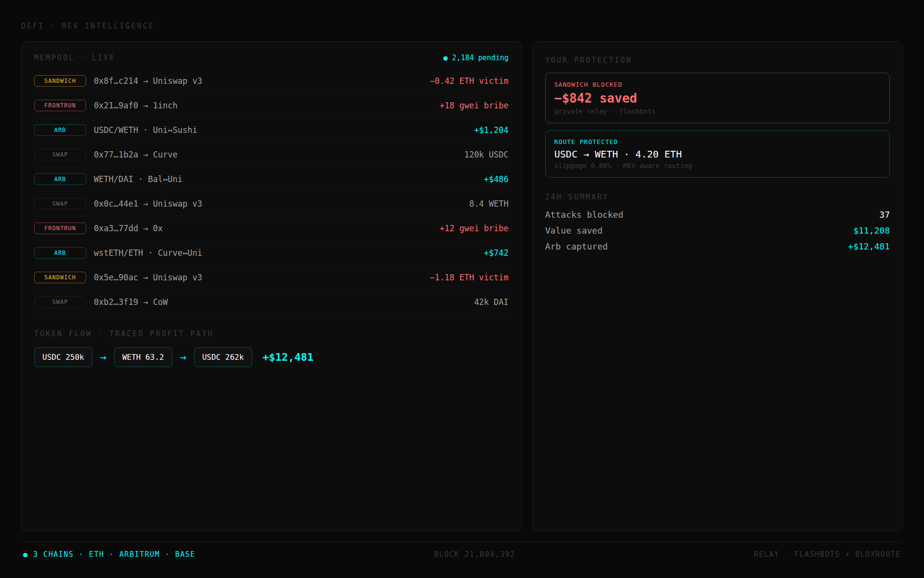Image resolution: width=924 pixels, height=578 pixels.
Task: Select the WETH 63.2 token flow chip
Action: click(x=143, y=357)
